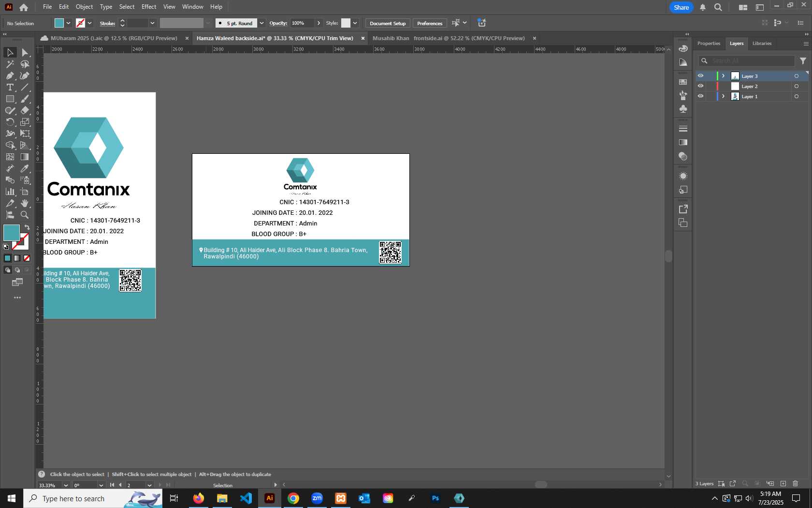Open the Window menu
This screenshot has width=812, height=508.
(192, 7)
